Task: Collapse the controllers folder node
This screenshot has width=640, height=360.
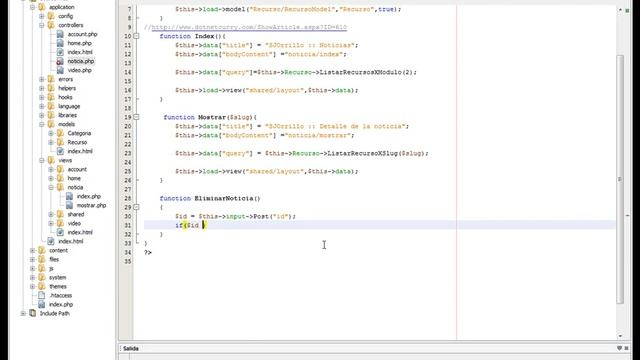Action: (x=42, y=25)
